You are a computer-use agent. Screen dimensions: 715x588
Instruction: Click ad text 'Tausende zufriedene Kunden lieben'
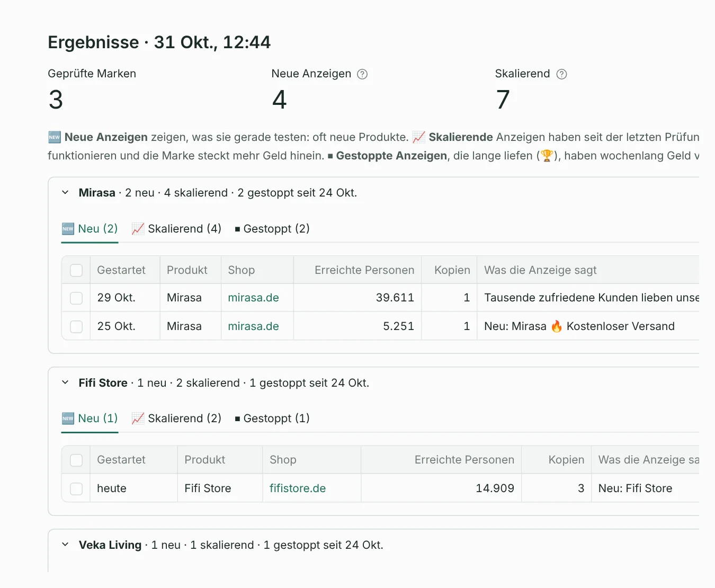coord(592,298)
